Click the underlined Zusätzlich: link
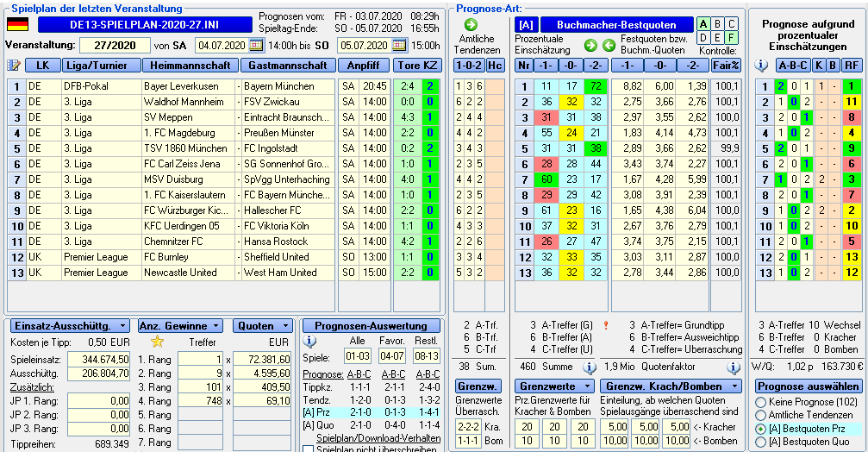 coord(32,386)
